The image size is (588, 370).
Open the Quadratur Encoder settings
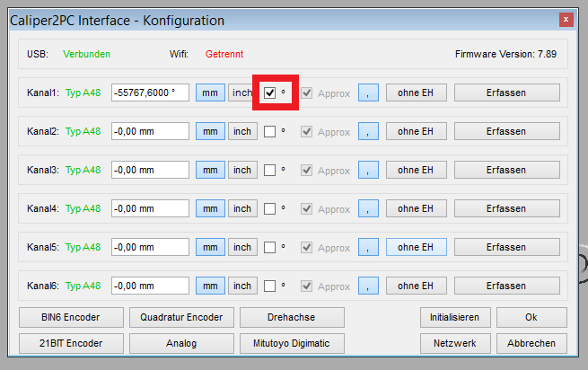click(182, 317)
